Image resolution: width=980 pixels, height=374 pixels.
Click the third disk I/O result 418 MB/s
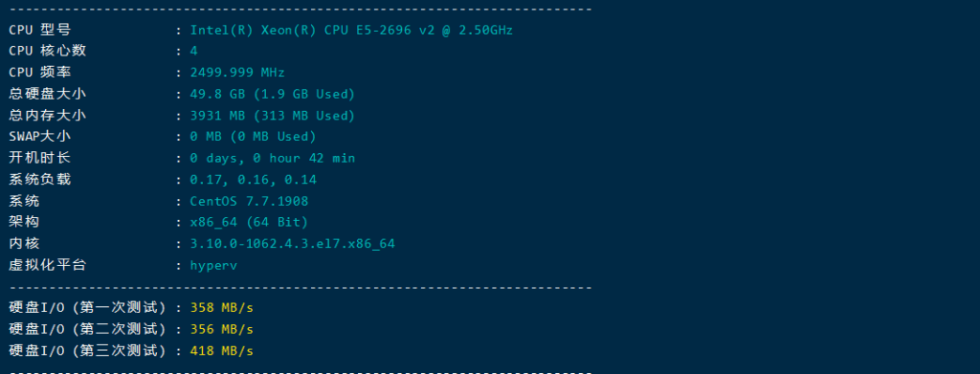tap(222, 351)
